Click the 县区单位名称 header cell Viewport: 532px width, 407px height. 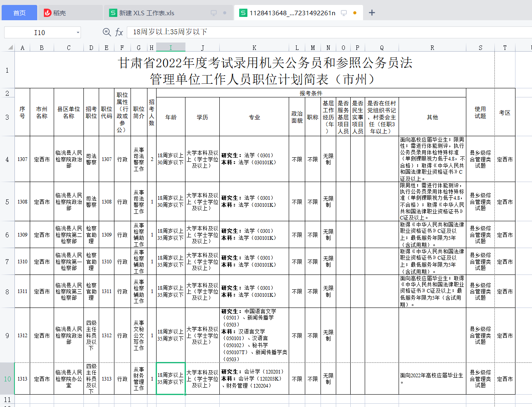click(x=69, y=112)
